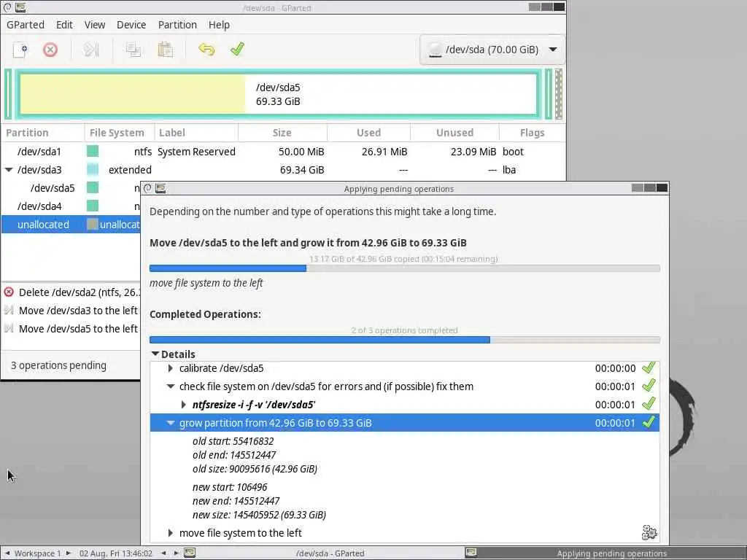Switch to next workspace arrow in taskbar
The height and width of the screenshot is (560, 747).
click(x=68, y=553)
